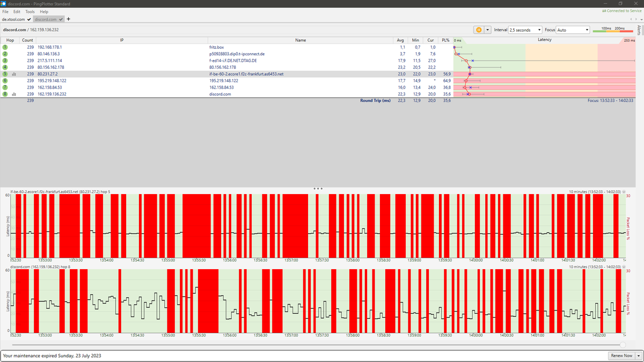Image resolution: width=644 pixels, height=362 pixels.
Task: Click the timeline history slider handle
Action: pyautogui.click(x=623, y=344)
